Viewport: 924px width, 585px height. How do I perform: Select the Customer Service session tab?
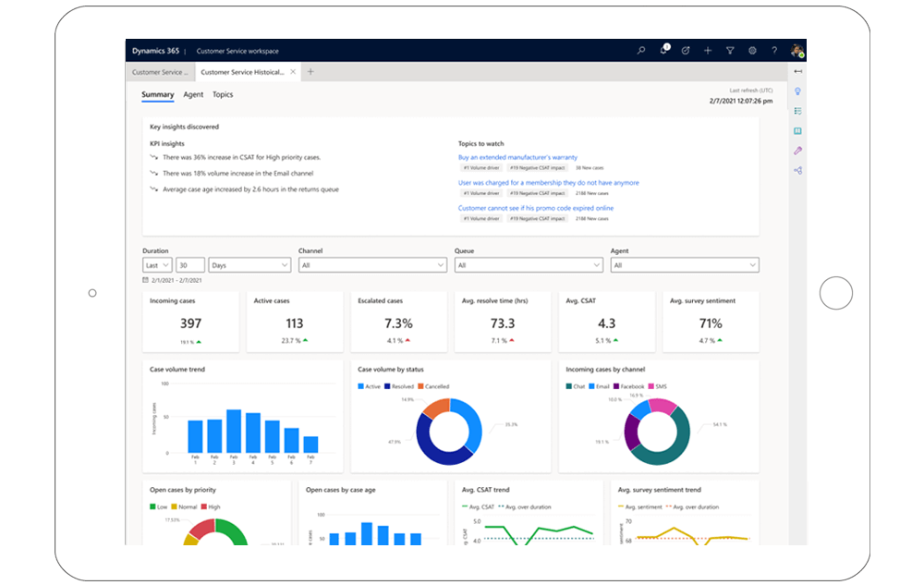(x=160, y=72)
